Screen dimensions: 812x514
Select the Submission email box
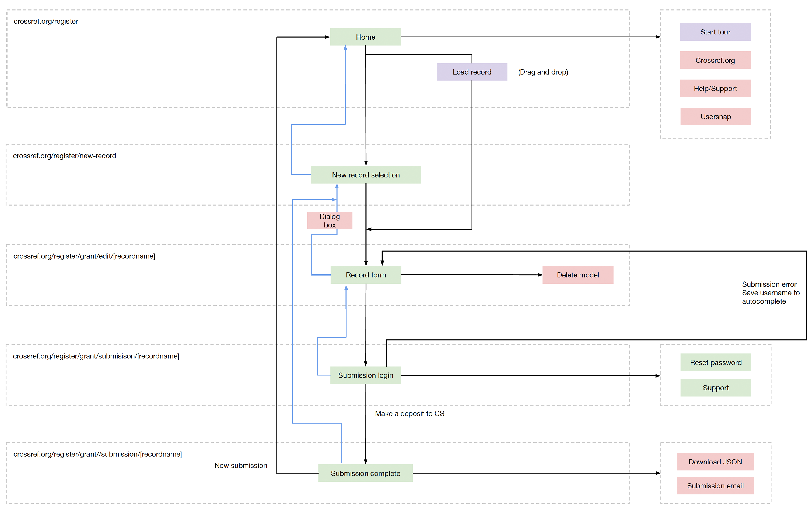click(715, 486)
